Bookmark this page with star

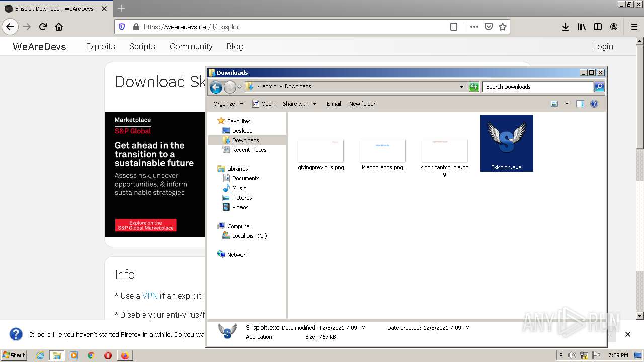tap(502, 27)
